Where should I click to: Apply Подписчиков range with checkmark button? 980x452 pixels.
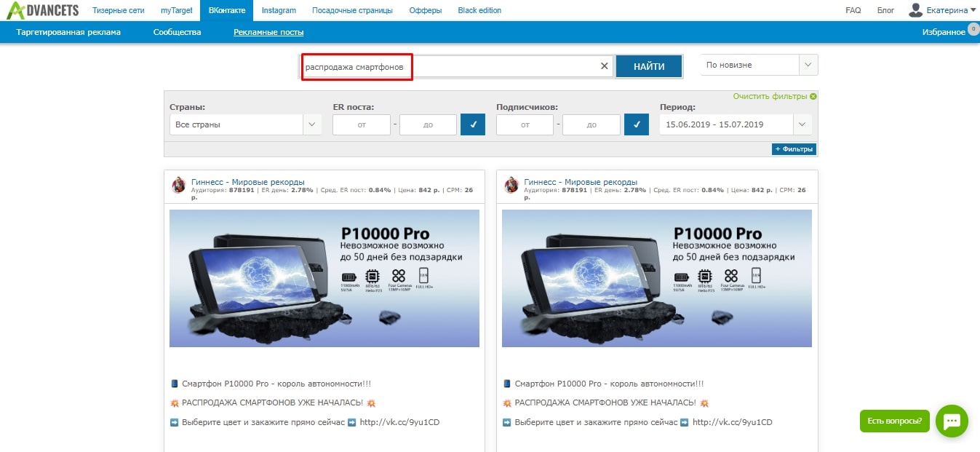tap(637, 124)
